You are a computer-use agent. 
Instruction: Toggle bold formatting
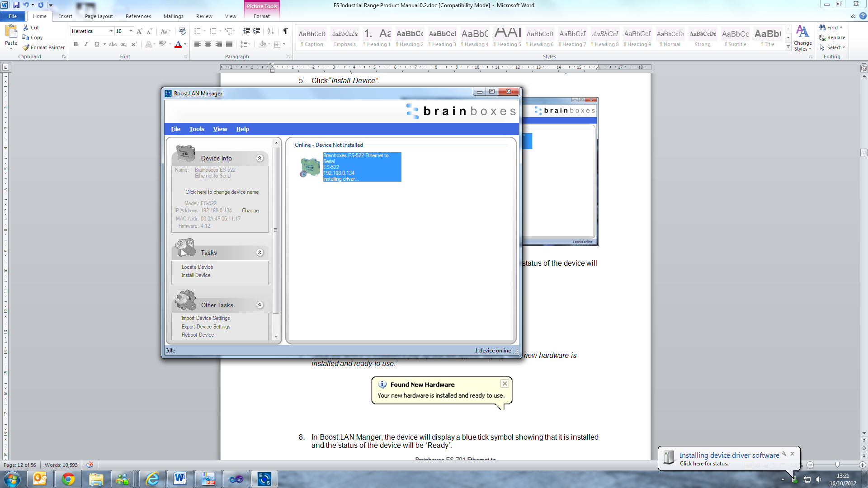75,44
